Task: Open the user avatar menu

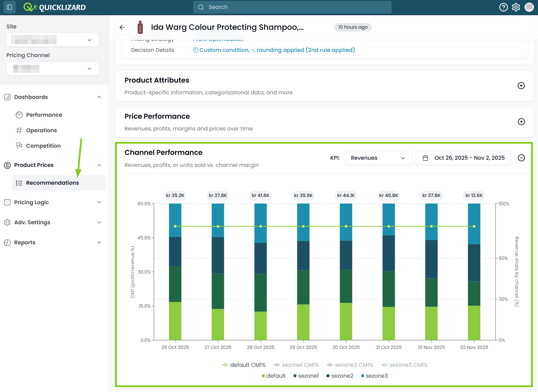Action: [x=529, y=7]
